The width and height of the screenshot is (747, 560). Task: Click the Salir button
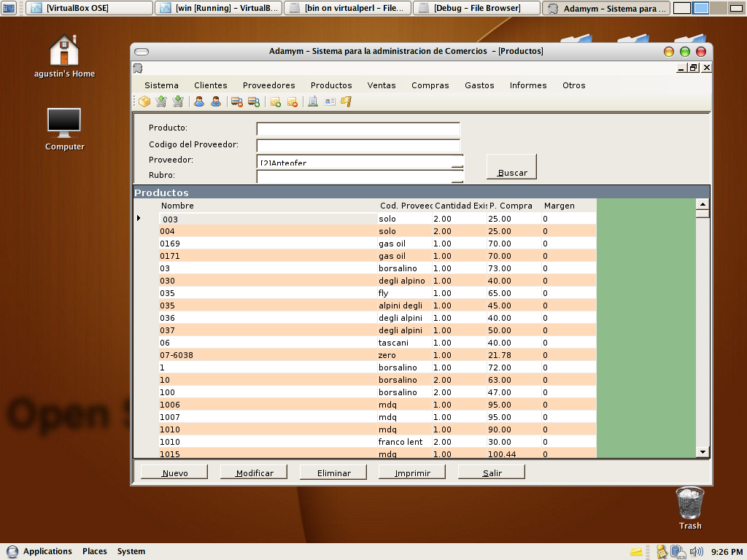coord(492,472)
